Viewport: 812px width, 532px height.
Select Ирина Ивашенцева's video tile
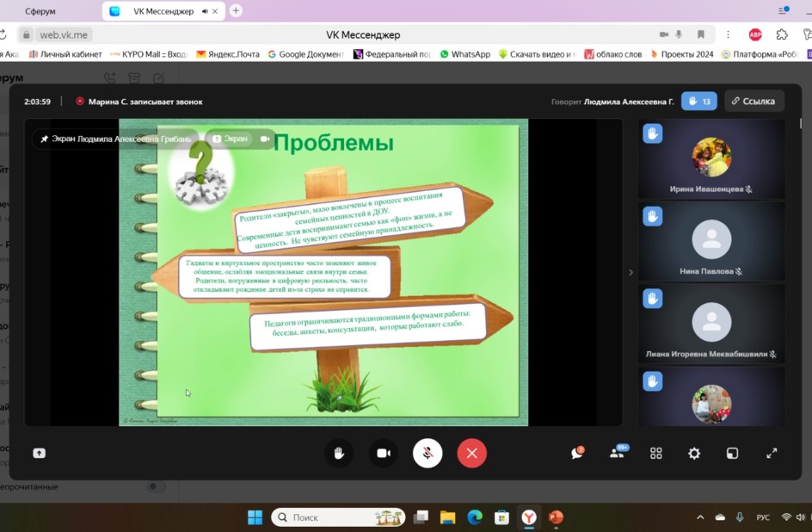(711, 160)
